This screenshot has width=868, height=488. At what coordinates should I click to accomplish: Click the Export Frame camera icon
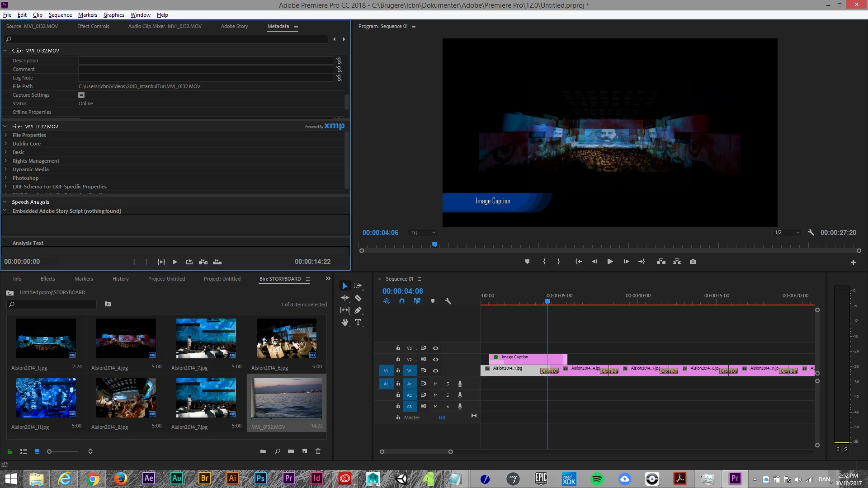pyautogui.click(x=693, y=262)
